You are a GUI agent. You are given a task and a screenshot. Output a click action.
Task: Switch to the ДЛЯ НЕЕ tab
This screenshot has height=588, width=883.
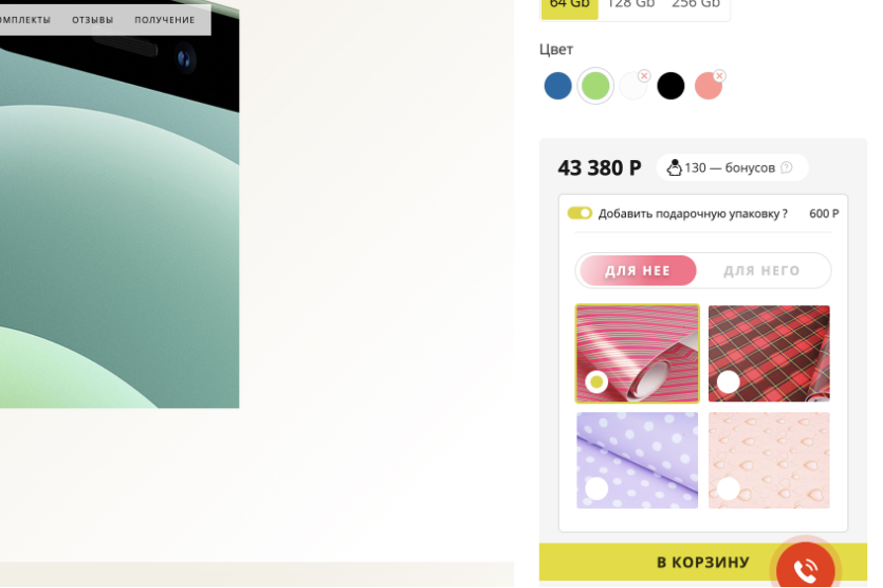(x=638, y=271)
